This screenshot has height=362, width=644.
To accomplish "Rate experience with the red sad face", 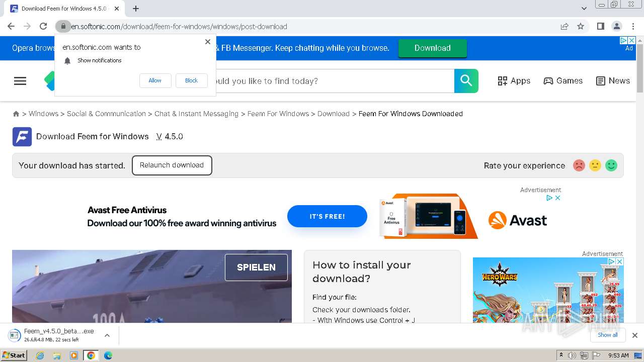I will pos(579,165).
